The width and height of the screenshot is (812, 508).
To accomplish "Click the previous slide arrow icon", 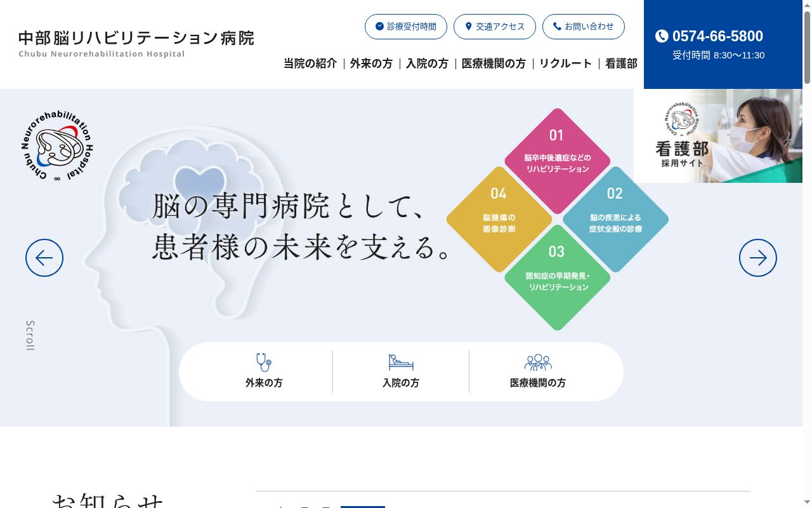I will (x=44, y=258).
